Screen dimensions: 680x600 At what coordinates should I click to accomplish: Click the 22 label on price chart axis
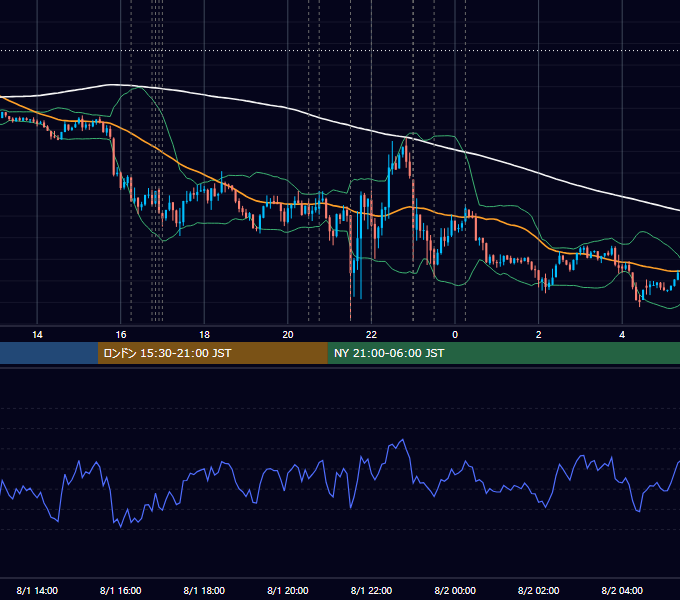tap(371, 335)
